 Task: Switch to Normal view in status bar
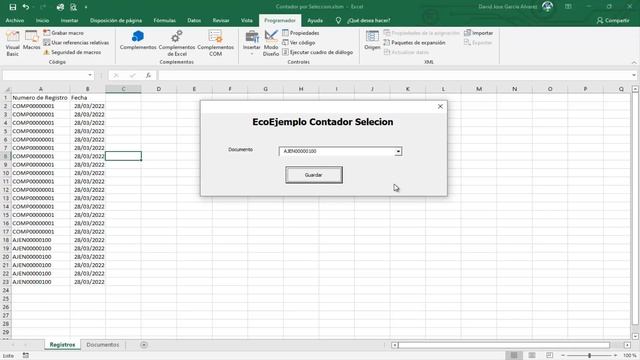[x=514, y=355]
